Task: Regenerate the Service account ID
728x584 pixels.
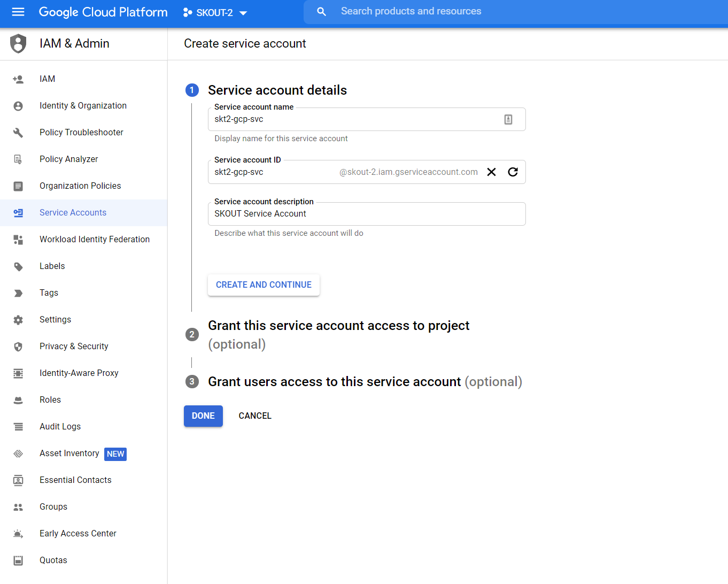Action: click(x=513, y=172)
